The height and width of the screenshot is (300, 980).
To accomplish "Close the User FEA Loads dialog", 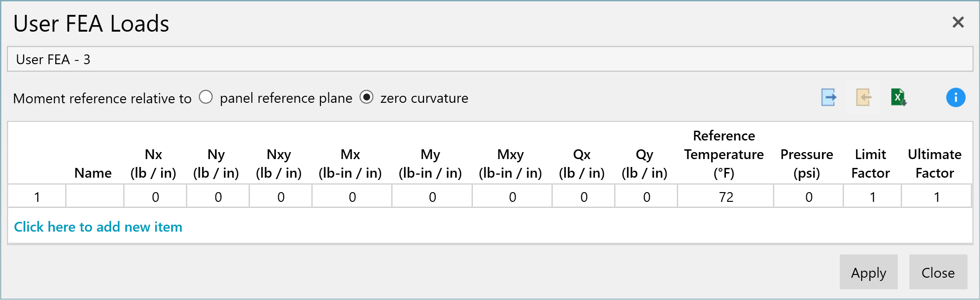I will (958, 22).
